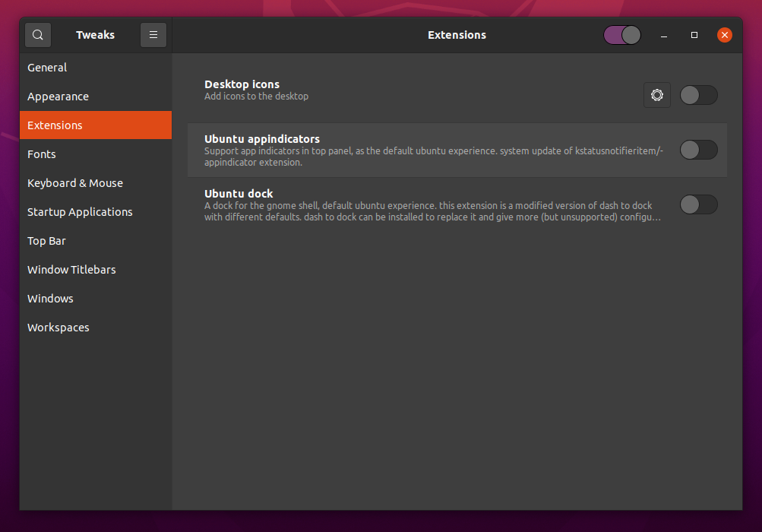Click the Tweaks title label
The width and height of the screenshot is (762, 532).
coord(95,35)
